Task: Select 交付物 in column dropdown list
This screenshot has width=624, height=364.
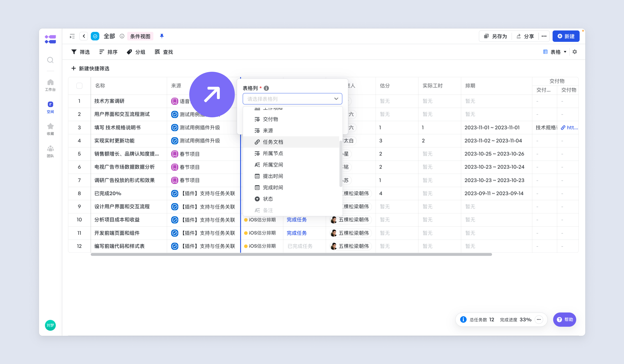Action: pos(291,119)
